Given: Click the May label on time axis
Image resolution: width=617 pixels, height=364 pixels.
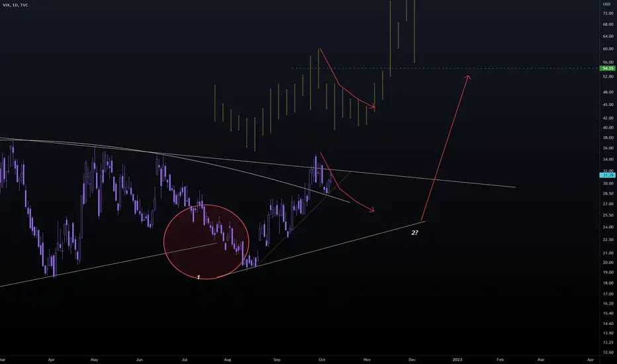Looking at the screenshot, I should coord(94,359).
